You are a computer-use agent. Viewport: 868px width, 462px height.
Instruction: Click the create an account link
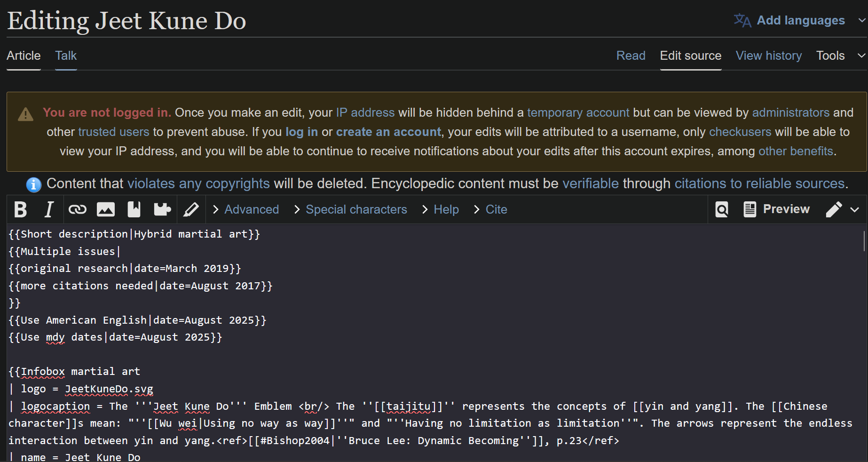(x=388, y=132)
